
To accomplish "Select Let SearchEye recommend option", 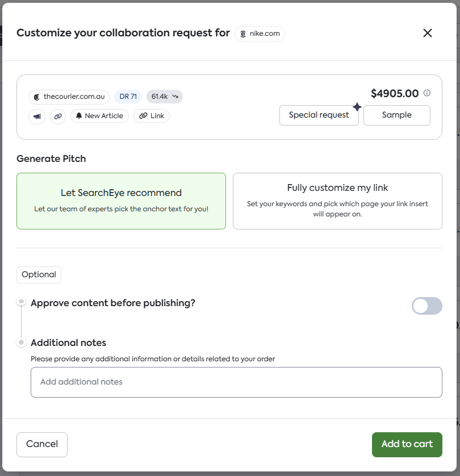I will pyautogui.click(x=121, y=201).
